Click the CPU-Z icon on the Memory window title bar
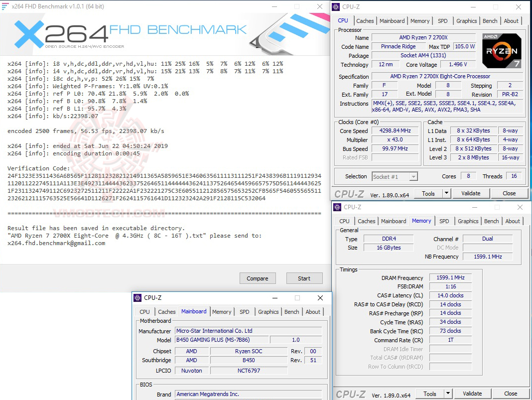The image size is (532, 400). click(337, 207)
